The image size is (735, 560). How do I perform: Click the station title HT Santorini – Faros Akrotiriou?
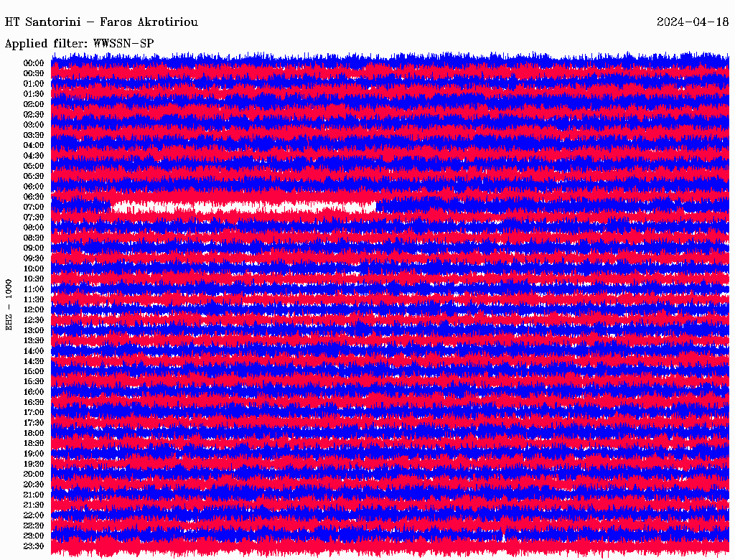101,22
